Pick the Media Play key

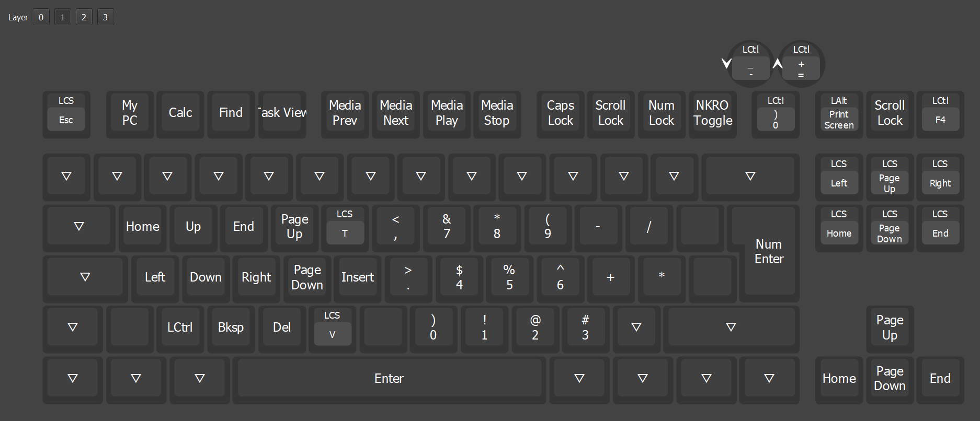[x=447, y=113]
